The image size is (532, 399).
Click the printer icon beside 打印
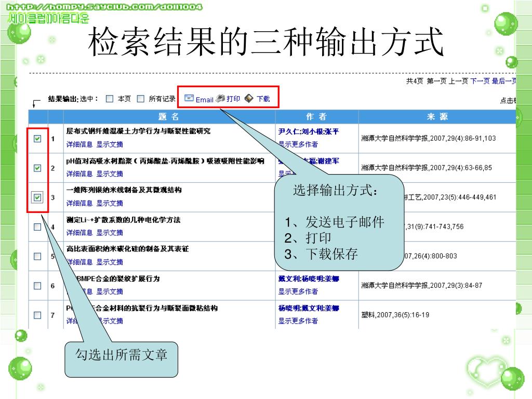pos(220,98)
